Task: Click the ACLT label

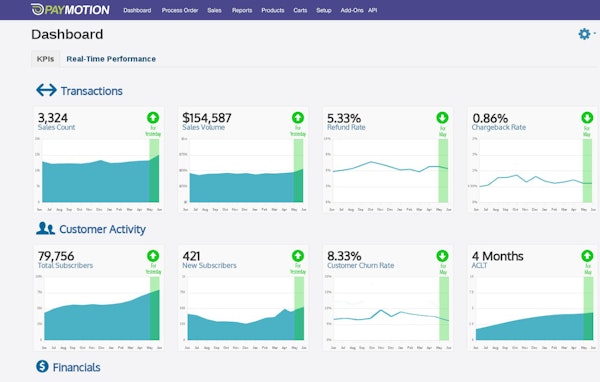Action: pos(479,266)
